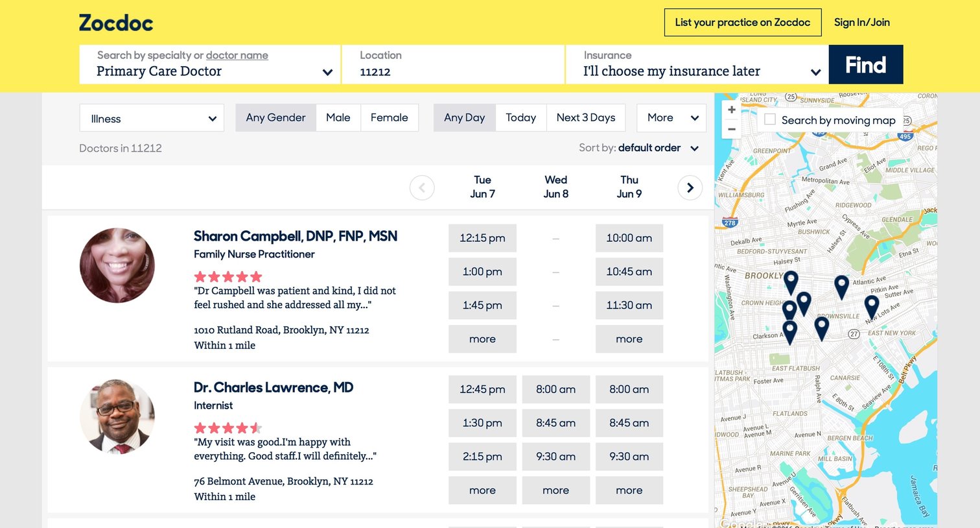Screen dimensions: 980x528
Task: Book Lawrence's 1:30 pm Tuesday slot
Action: (x=482, y=423)
